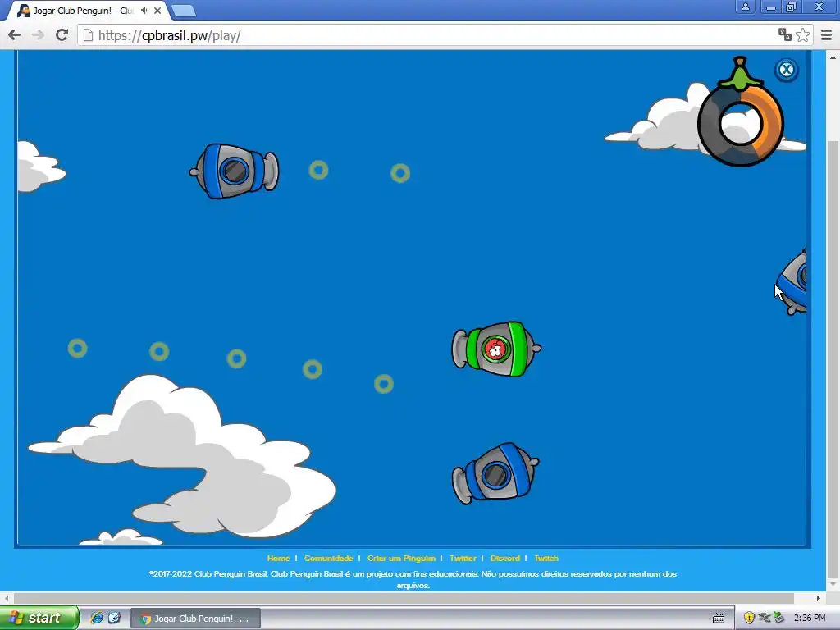Close the game with the X button
840x630 pixels.
787,70
